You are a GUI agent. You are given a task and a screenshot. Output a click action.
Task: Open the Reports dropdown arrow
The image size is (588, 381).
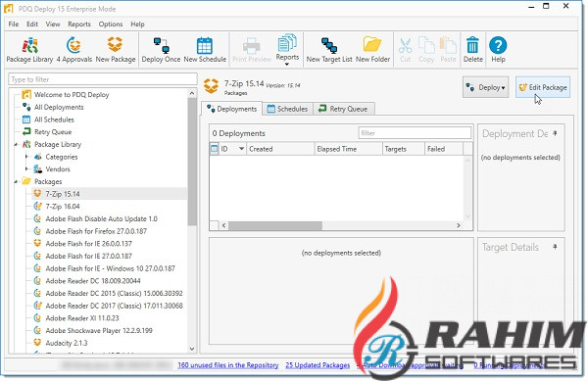pos(287,64)
